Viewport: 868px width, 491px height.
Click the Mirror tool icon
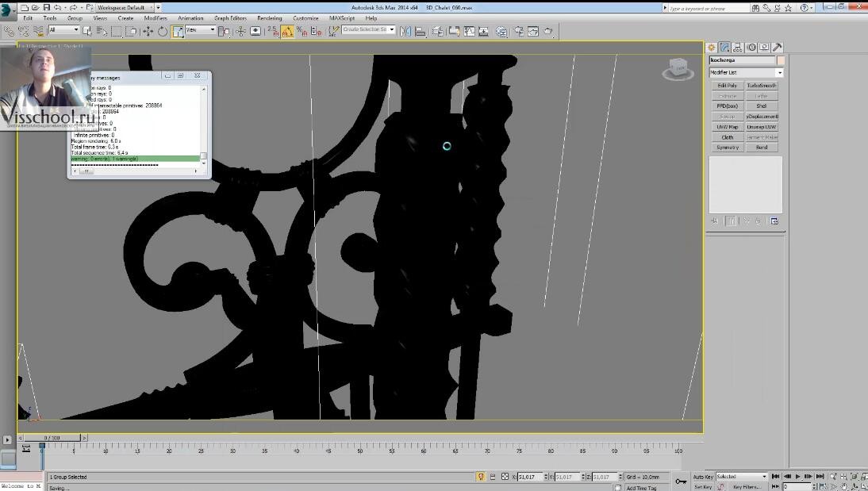(x=405, y=31)
